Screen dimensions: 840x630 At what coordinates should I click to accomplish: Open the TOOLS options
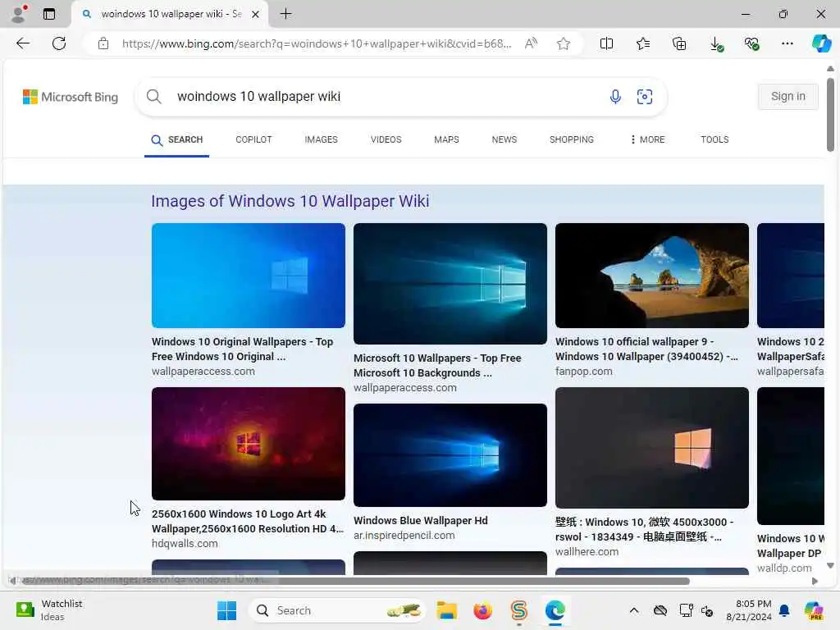click(714, 139)
